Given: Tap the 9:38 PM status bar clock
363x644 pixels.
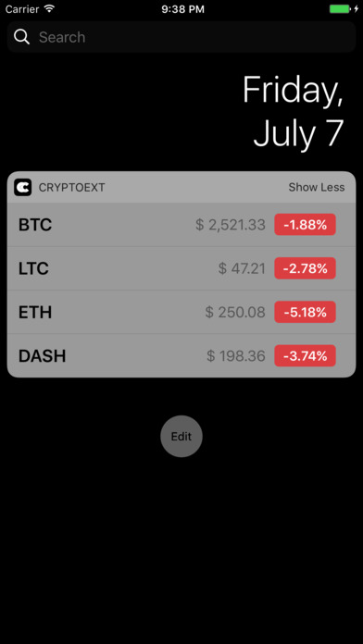Looking at the screenshot, I should point(182,9).
